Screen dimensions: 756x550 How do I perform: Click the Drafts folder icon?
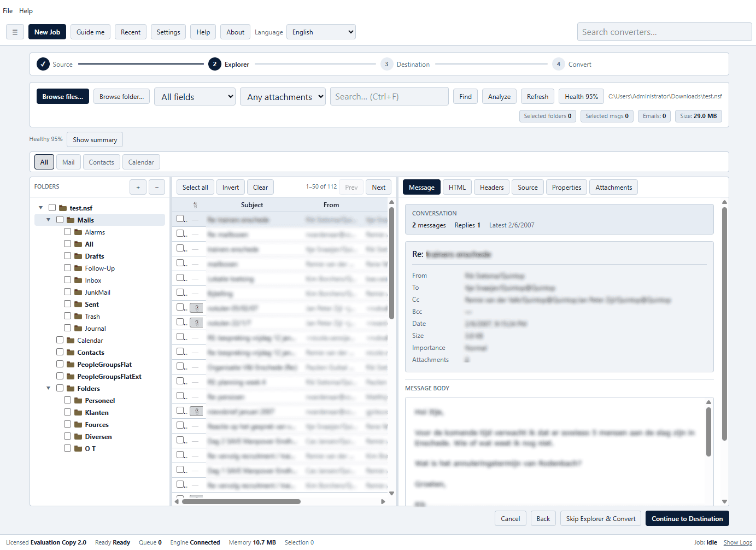coord(78,256)
